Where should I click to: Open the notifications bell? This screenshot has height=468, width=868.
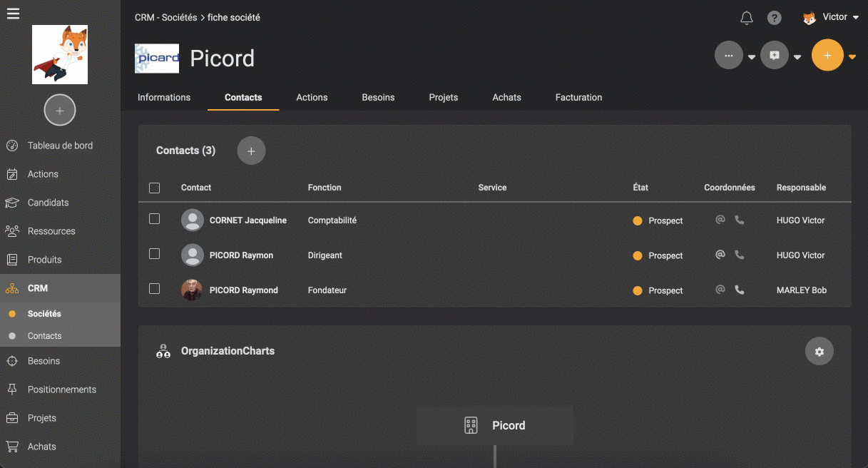click(x=747, y=18)
